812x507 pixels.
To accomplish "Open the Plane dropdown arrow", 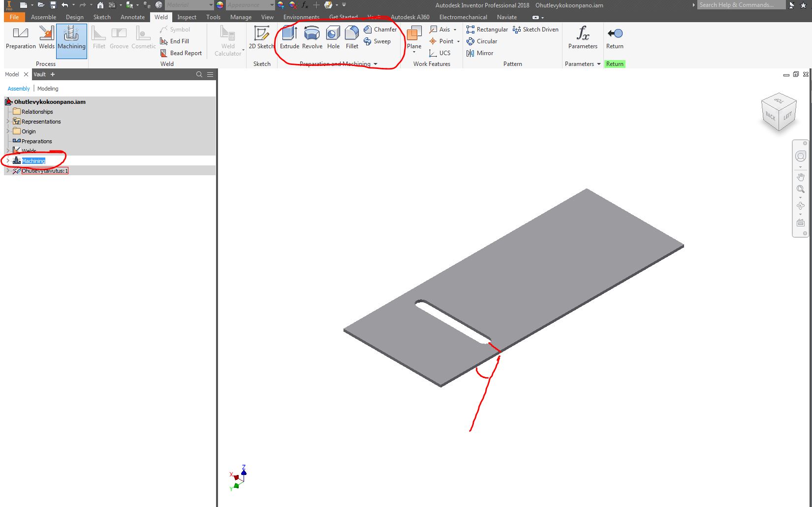I will coord(414,51).
